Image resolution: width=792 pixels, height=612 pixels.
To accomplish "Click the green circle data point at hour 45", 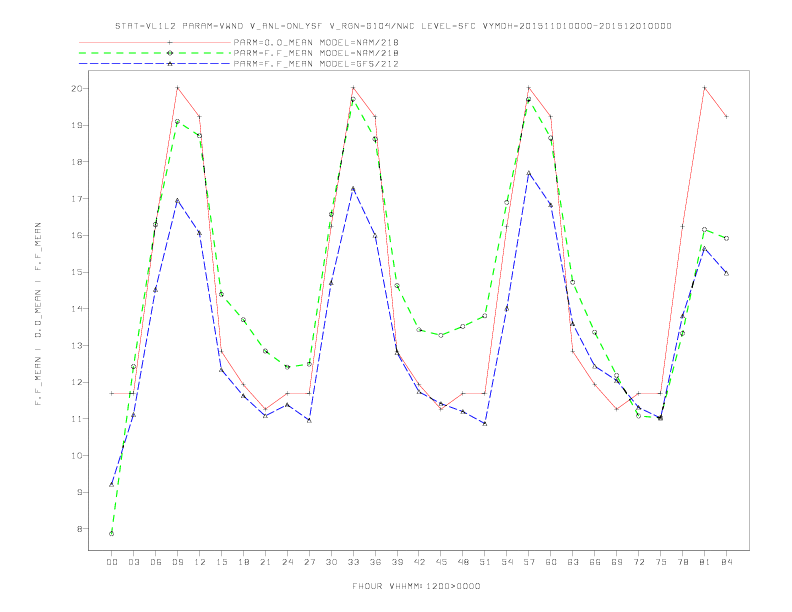I will point(441,335).
